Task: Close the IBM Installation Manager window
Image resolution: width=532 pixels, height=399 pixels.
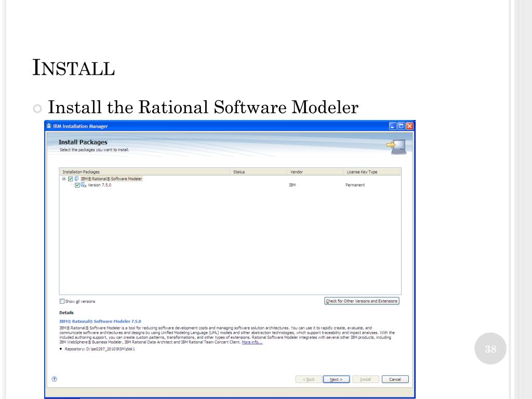Action: 409,126
